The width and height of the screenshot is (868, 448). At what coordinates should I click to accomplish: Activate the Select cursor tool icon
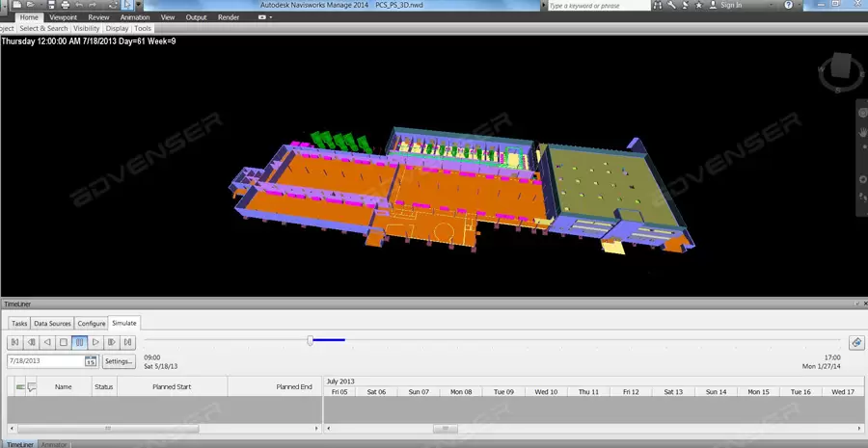point(128,5)
